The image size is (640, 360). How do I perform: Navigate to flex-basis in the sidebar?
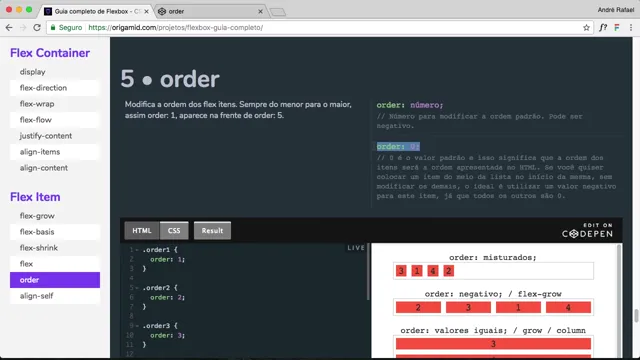pyautogui.click(x=55, y=232)
